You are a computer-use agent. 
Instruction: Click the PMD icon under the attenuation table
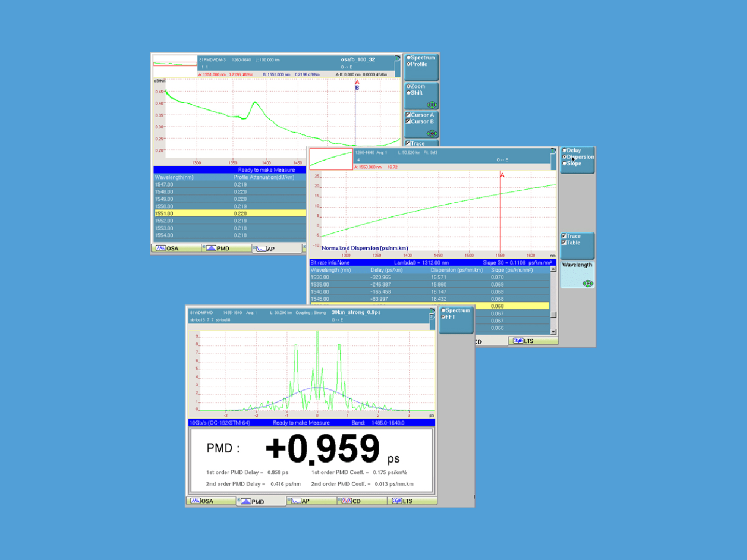211,248
